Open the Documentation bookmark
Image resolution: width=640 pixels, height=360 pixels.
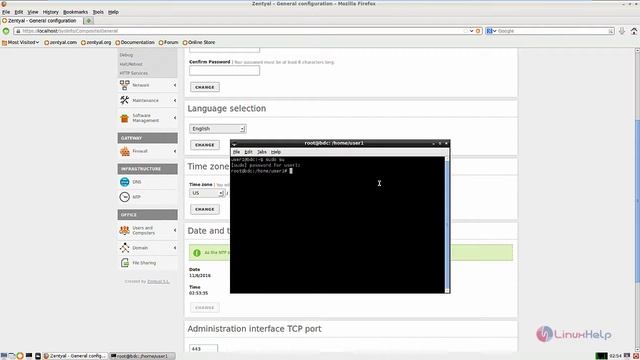point(135,42)
